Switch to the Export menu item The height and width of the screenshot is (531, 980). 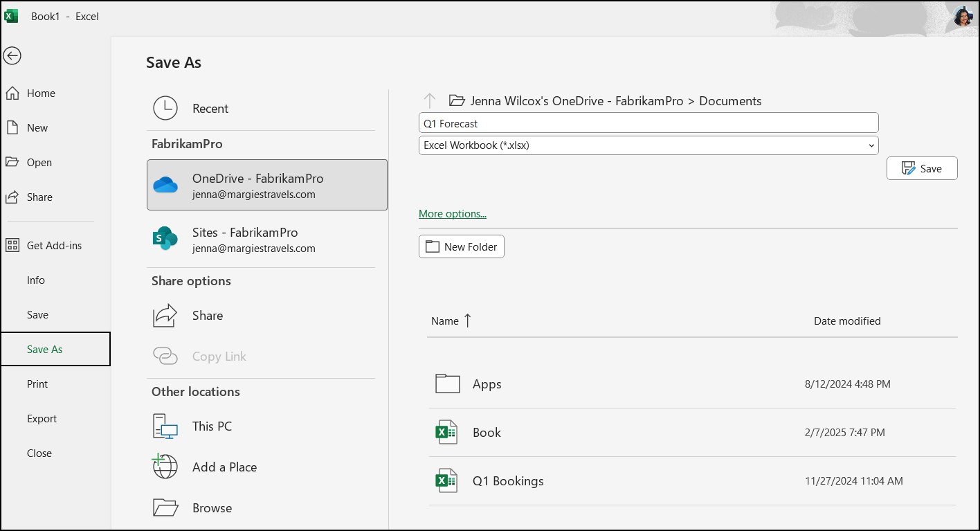[x=42, y=418]
